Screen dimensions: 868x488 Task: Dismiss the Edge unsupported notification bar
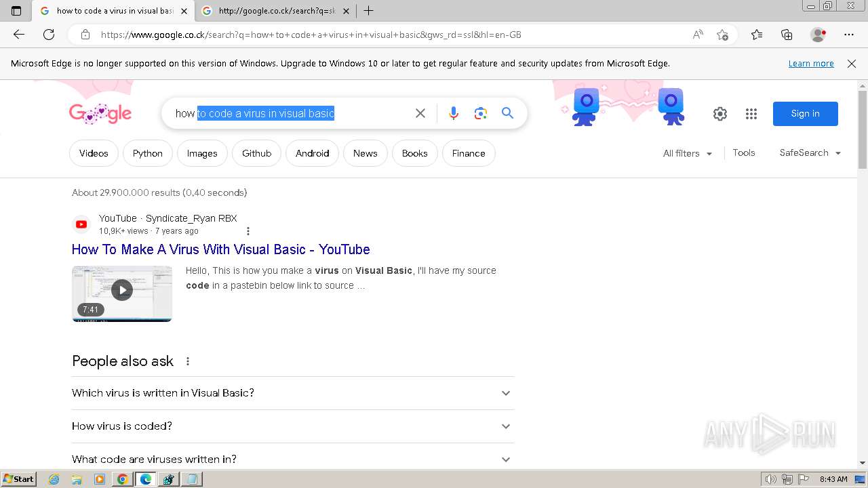point(852,64)
